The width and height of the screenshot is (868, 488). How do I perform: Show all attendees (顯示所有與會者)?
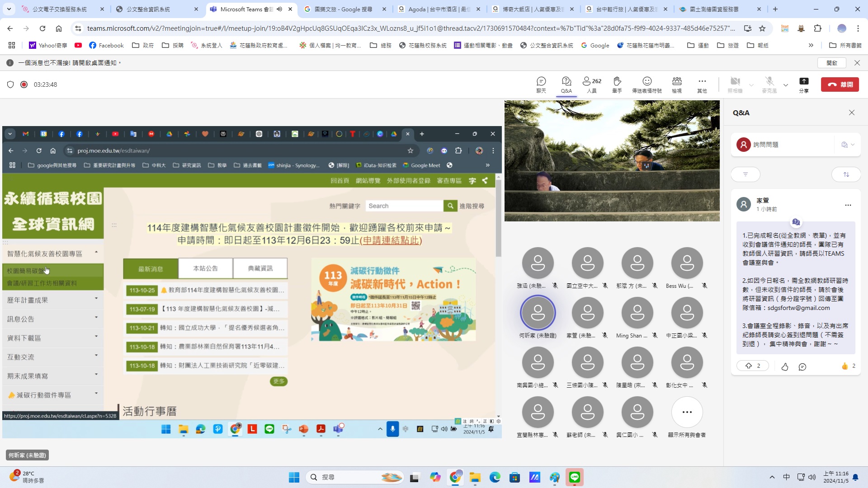click(687, 412)
